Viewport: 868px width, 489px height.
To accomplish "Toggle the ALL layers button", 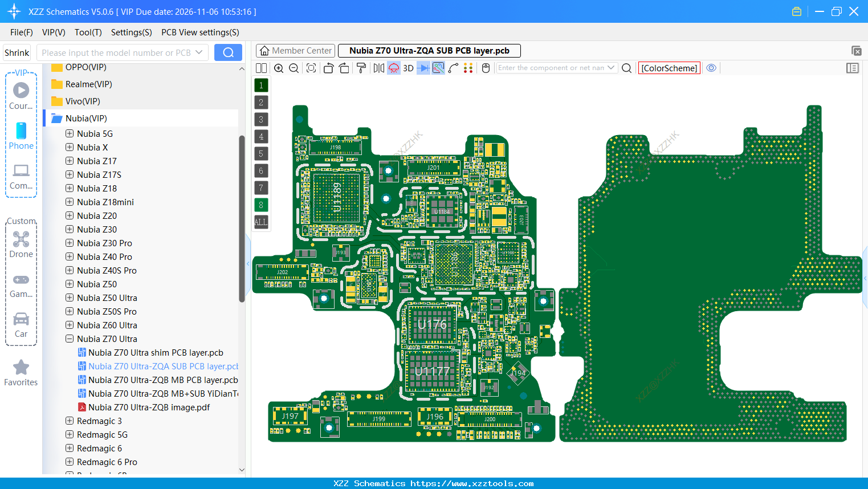I will click(260, 222).
